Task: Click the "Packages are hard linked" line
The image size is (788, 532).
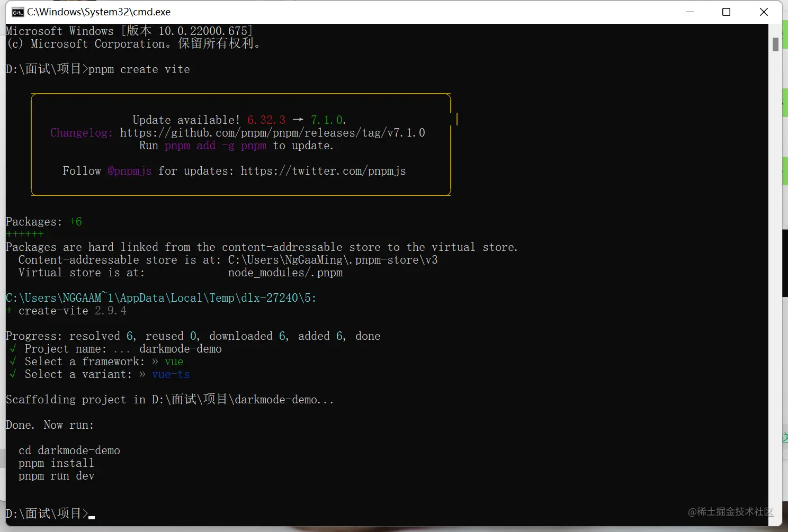Action: 262,247
